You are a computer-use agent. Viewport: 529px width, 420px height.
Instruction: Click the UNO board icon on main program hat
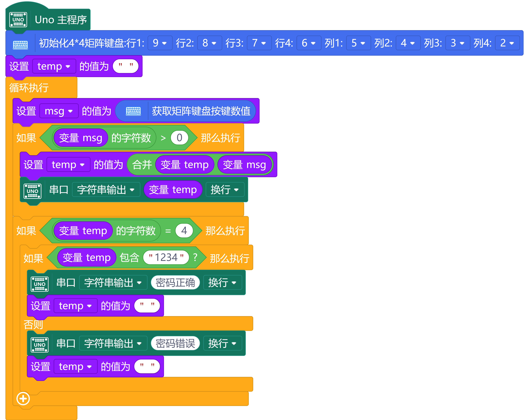coord(18,20)
